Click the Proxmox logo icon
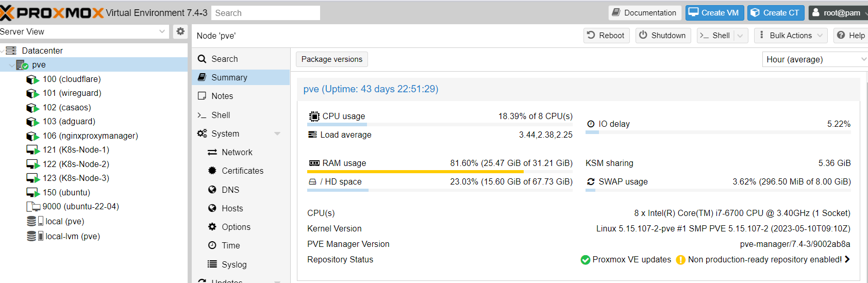 7,13
